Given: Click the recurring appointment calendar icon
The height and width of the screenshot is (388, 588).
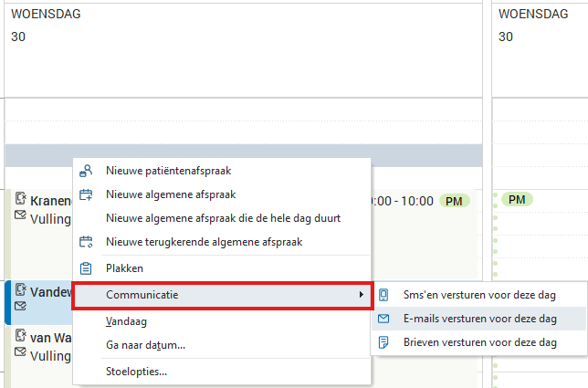Looking at the screenshot, I should point(87,242).
